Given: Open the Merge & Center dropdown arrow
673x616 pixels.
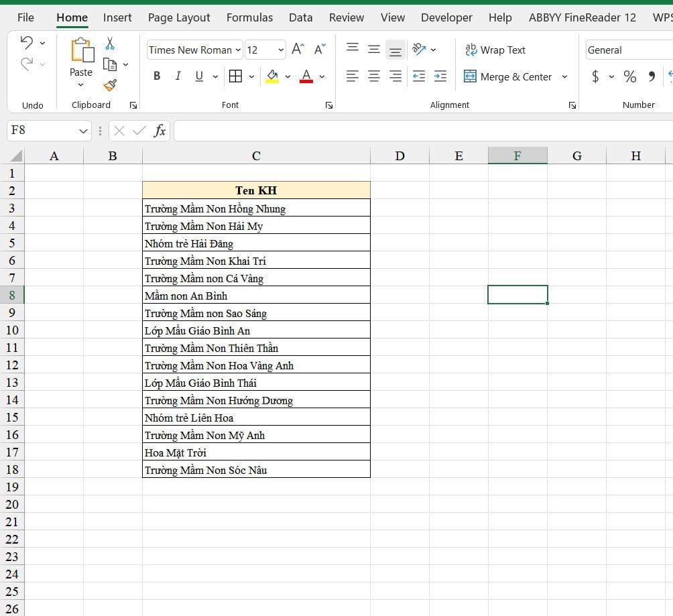Looking at the screenshot, I should pos(564,76).
